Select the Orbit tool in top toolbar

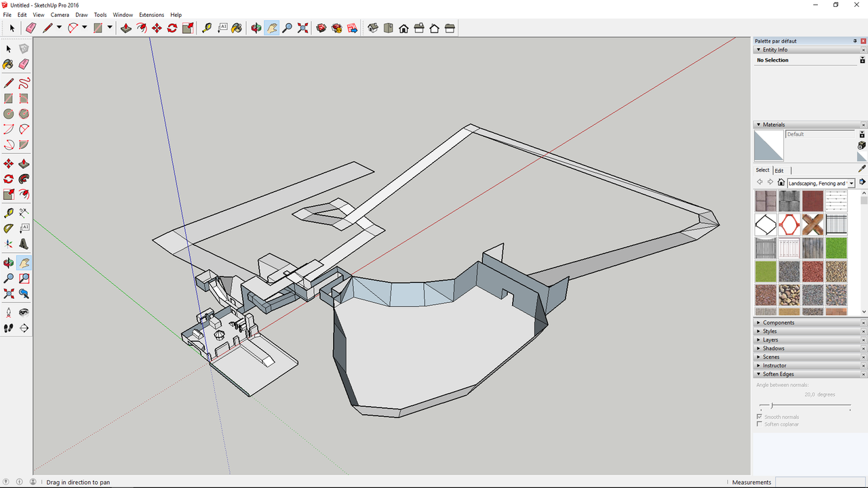256,28
